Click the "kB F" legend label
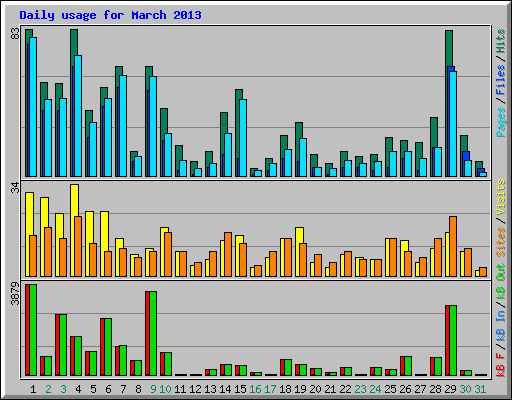The image size is (512, 400). tap(501, 364)
